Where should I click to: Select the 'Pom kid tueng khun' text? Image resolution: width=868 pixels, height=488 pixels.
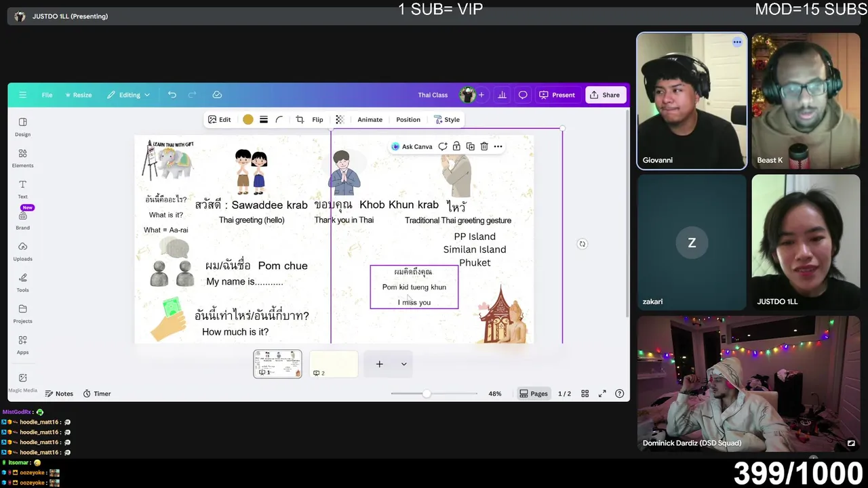414,287
